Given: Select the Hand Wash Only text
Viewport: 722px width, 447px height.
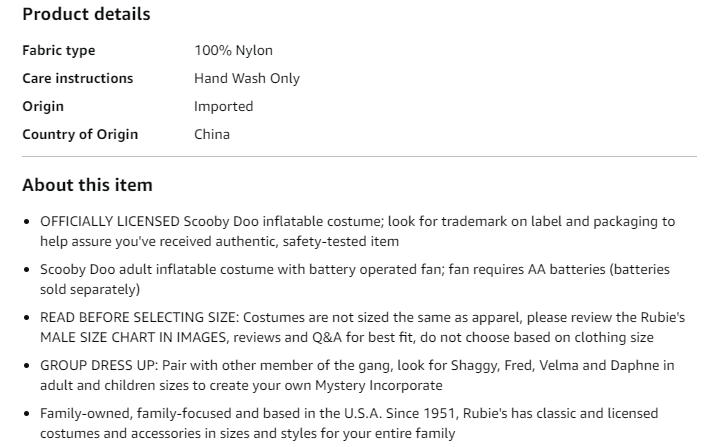Looking at the screenshot, I should 247,79.
